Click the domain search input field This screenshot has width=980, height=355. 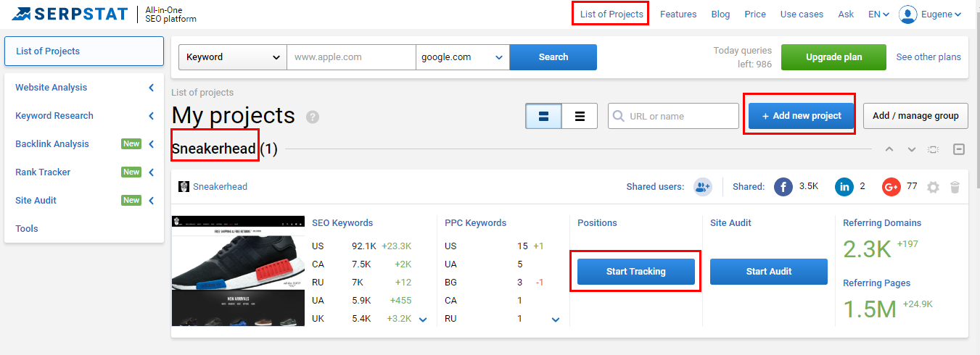coord(351,57)
